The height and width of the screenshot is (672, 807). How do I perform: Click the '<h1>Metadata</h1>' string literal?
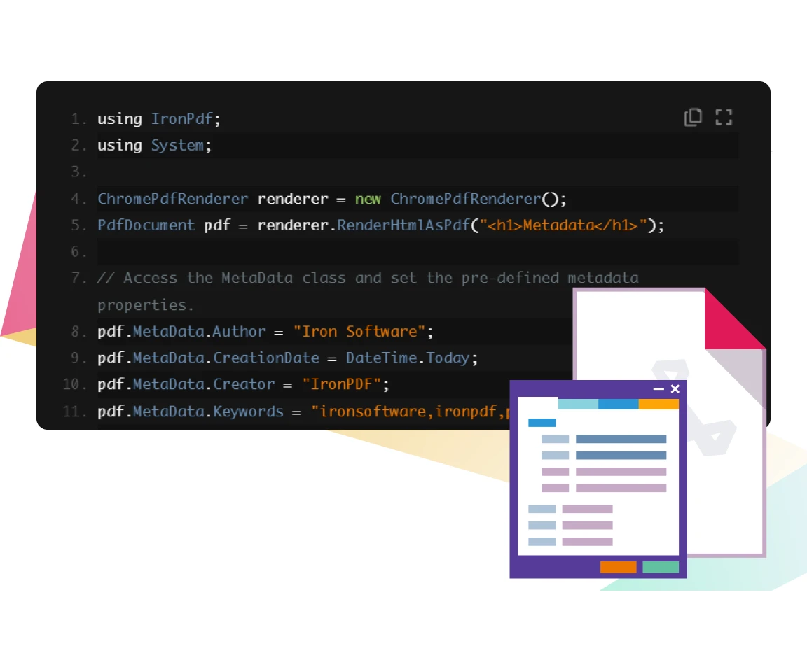tap(563, 225)
